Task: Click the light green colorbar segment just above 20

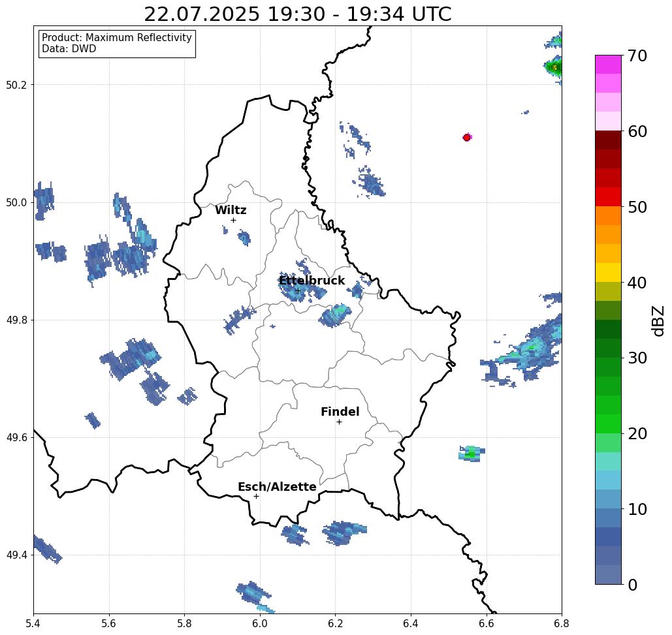Action: click(608, 424)
